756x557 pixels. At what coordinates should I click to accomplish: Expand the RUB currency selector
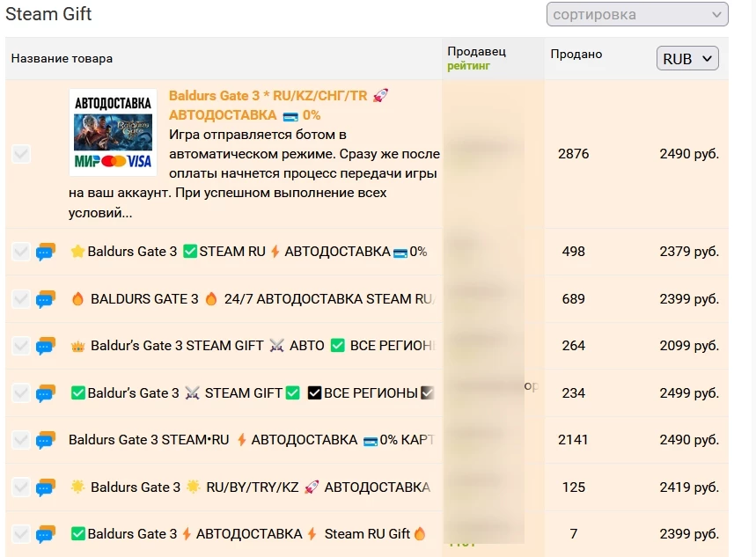pyautogui.click(x=687, y=58)
